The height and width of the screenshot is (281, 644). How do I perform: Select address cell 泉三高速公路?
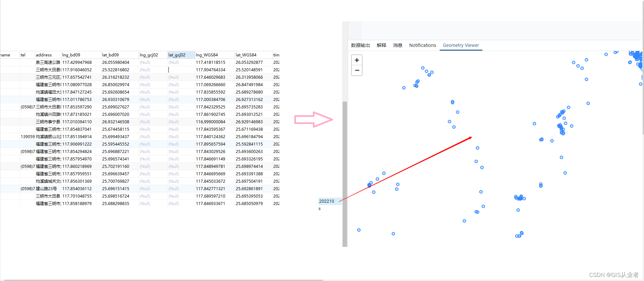click(x=48, y=62)
